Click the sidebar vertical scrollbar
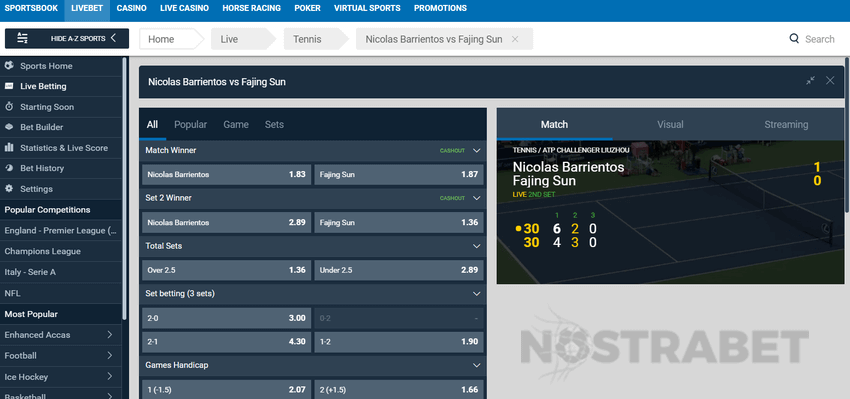850x399 pixels. tap(125, 188)
